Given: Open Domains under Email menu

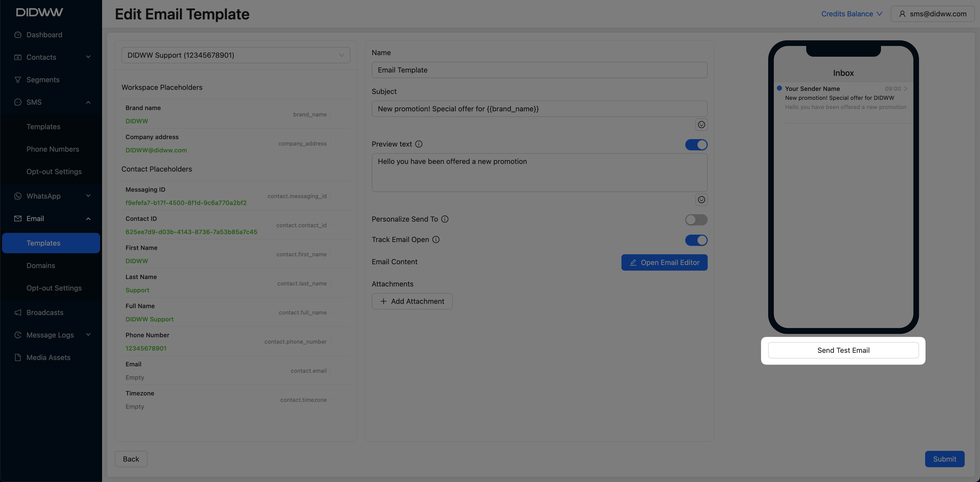Looking at the screenshot, I should 41,266.
